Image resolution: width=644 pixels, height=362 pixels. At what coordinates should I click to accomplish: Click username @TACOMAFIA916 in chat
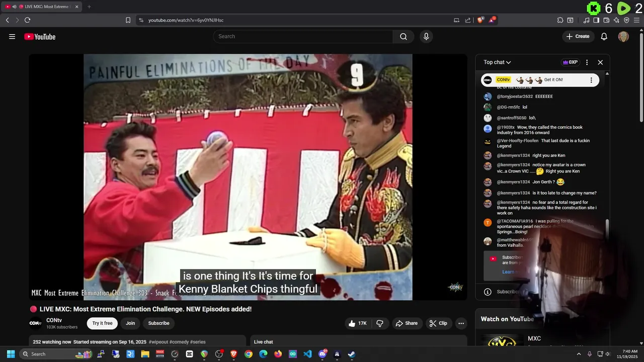[x=515, y=221]
